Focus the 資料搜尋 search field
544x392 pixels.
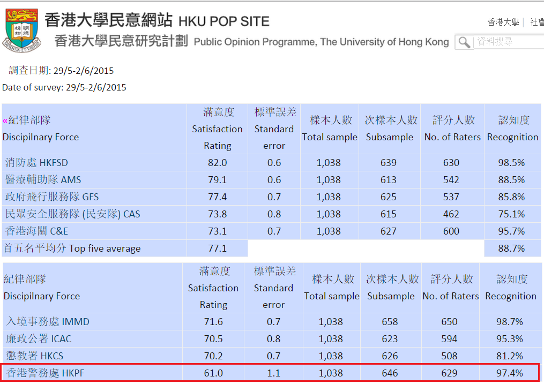509,42
